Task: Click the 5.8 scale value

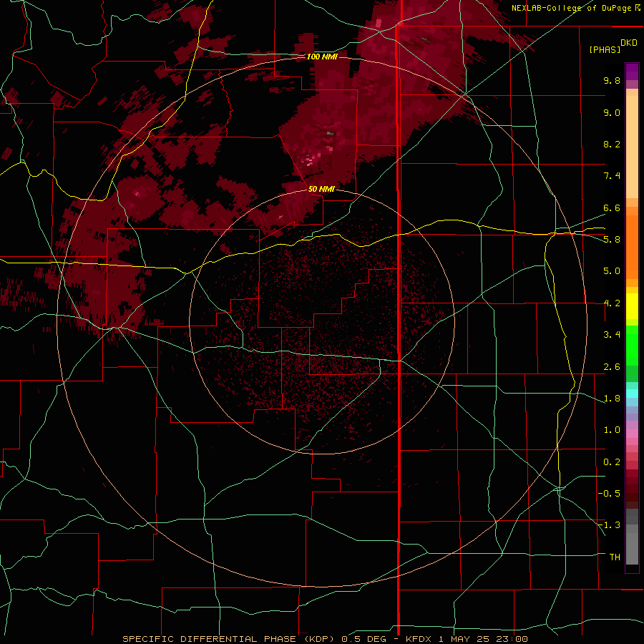Action: coord(612,240)
